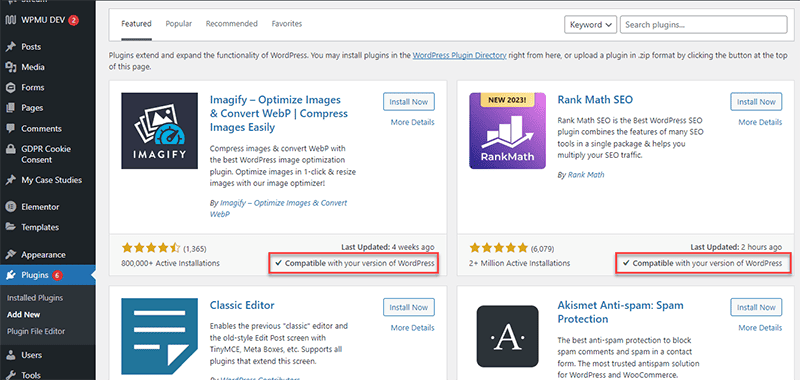Click the Imagify star rating
The height and width of the screenshot is (380, 800).
point(151,248)
